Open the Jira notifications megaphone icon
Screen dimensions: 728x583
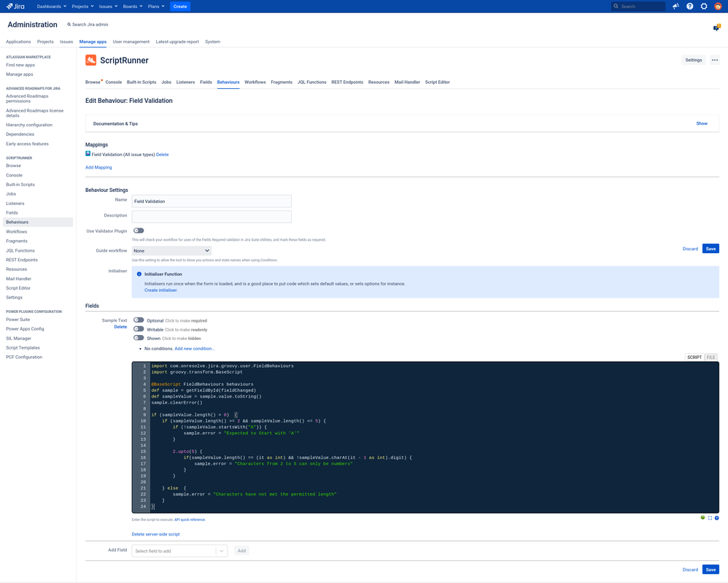point(675,6)
